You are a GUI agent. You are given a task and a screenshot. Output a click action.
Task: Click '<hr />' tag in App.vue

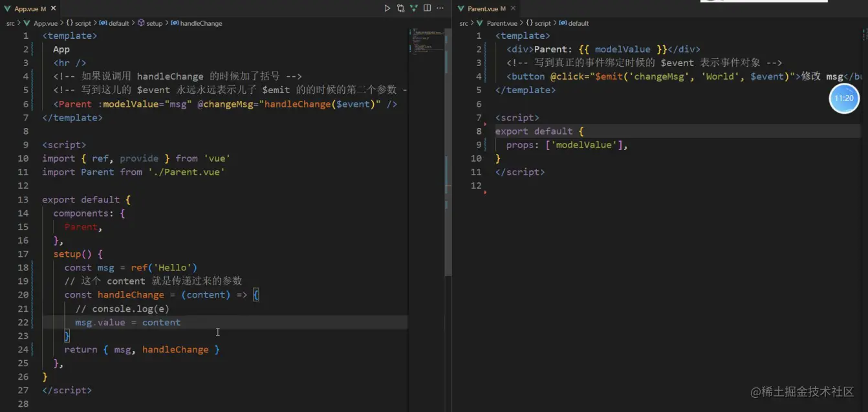point(70,63)
